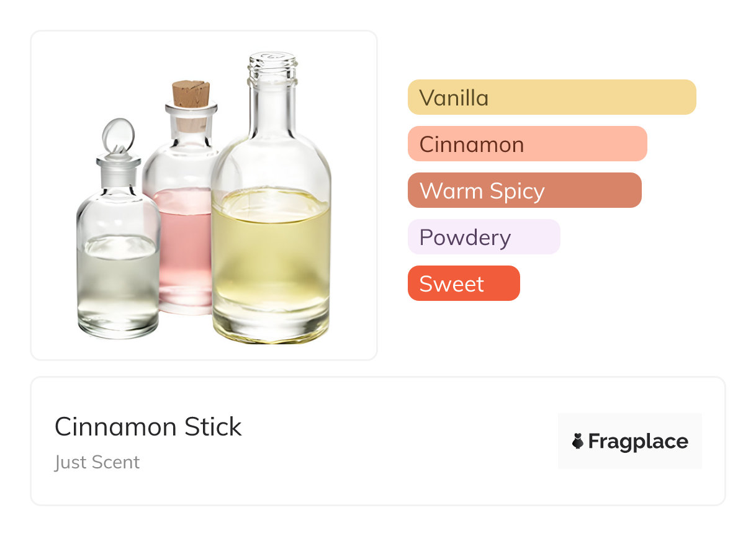Click the Warm Spicy accord bar
Viewport: 756px width, 536px height.
tap(524, 190)
